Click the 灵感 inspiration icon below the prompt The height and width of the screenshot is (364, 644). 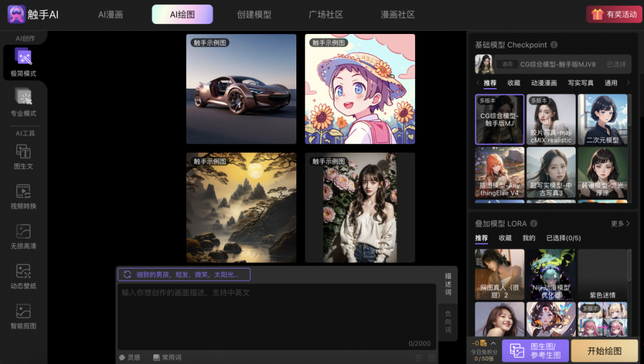coord(127,357)
